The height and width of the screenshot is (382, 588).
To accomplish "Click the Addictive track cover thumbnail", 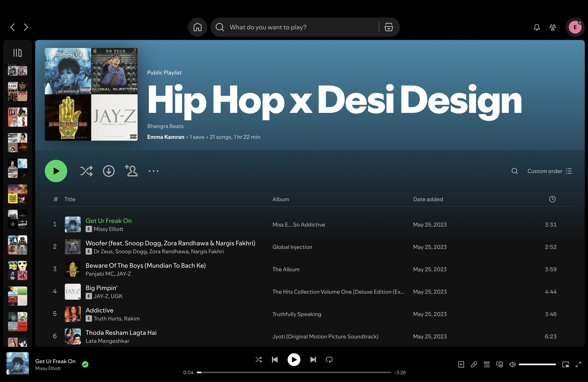I will tap(73, 314).
